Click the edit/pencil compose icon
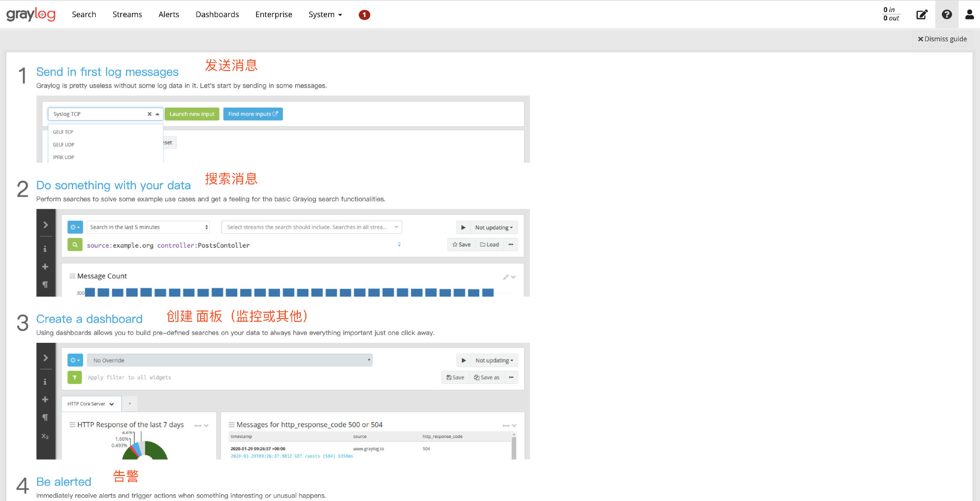Screen dimensions: 980x501 pos(922,14)
